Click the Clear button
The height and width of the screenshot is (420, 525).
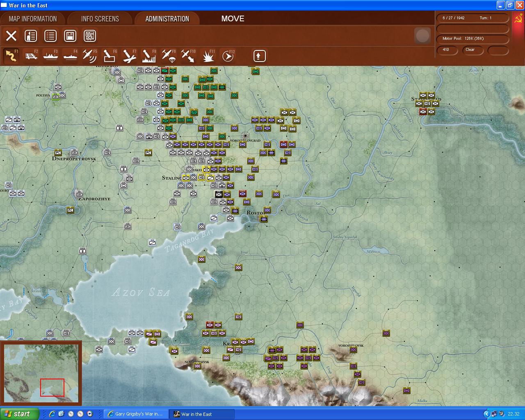pyautogui.click(x=472, y=50)
